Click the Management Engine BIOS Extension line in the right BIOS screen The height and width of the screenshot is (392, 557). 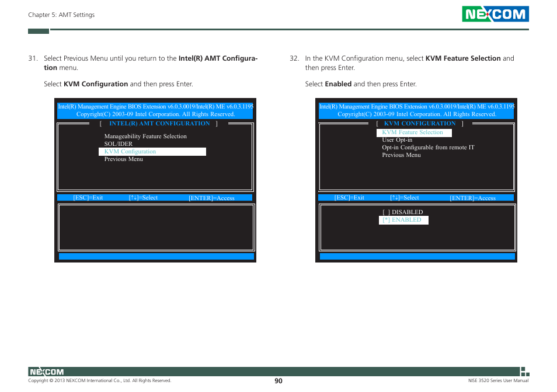(x=417, y=106)
